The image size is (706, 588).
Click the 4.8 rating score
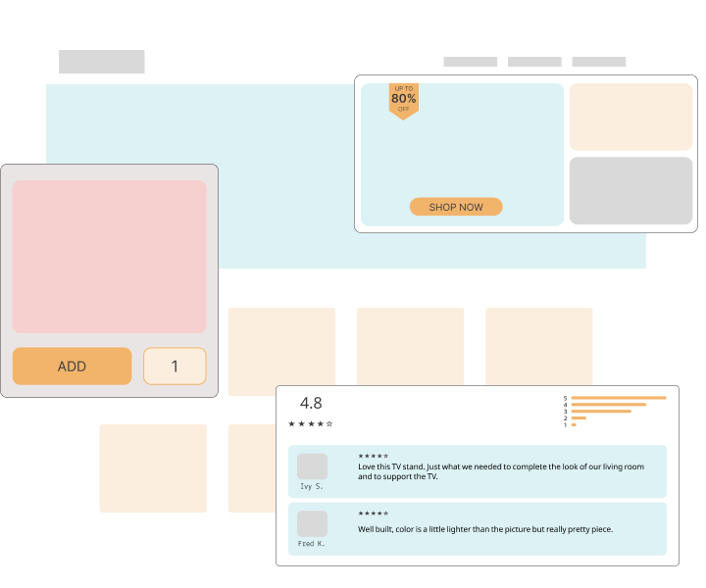[311, 403]
